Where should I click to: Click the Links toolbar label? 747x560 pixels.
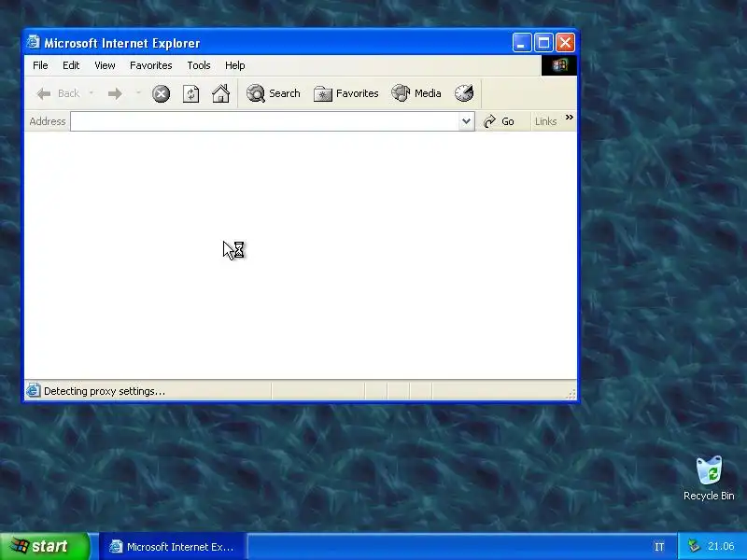[545, 121]
